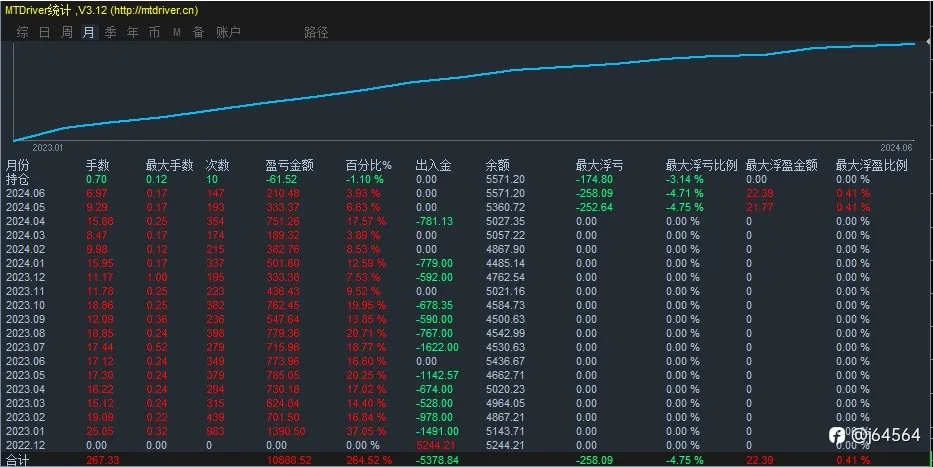Click the 合计 totals row label
This screenshot has height=467, width=933.
[17, 460]
